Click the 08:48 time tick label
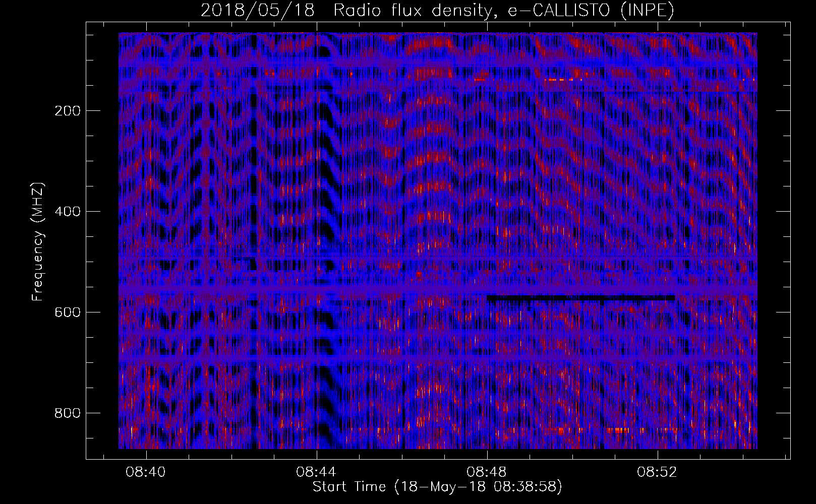The height and width of the screenshot is (504, 816). (x=487, y=472)
